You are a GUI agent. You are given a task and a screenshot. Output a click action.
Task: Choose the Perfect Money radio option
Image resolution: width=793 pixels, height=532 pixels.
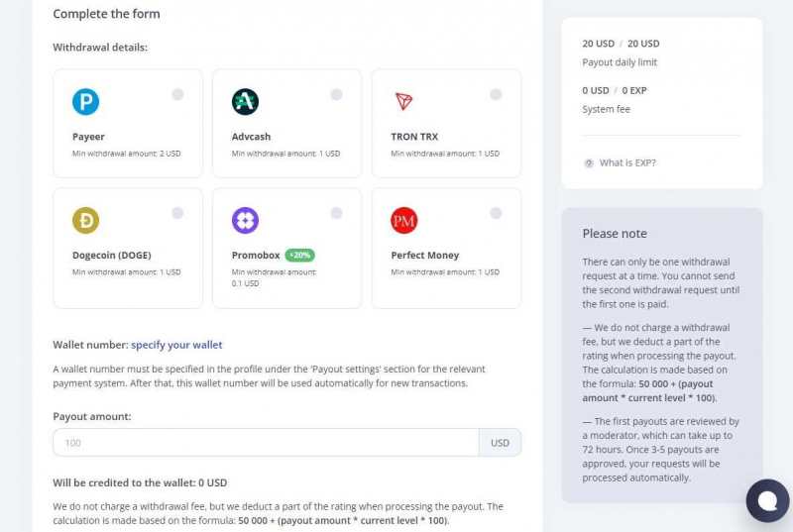pyautogui.click(x=496, y=213)
